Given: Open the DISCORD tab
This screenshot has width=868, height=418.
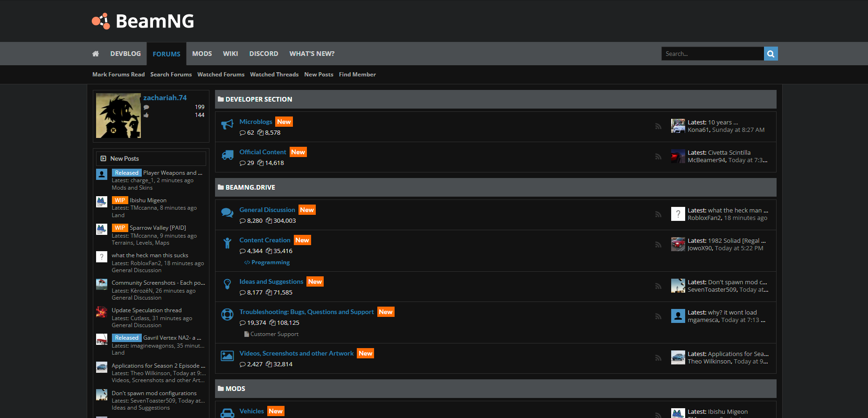Looking at the screenshot, I should (264, 54).
